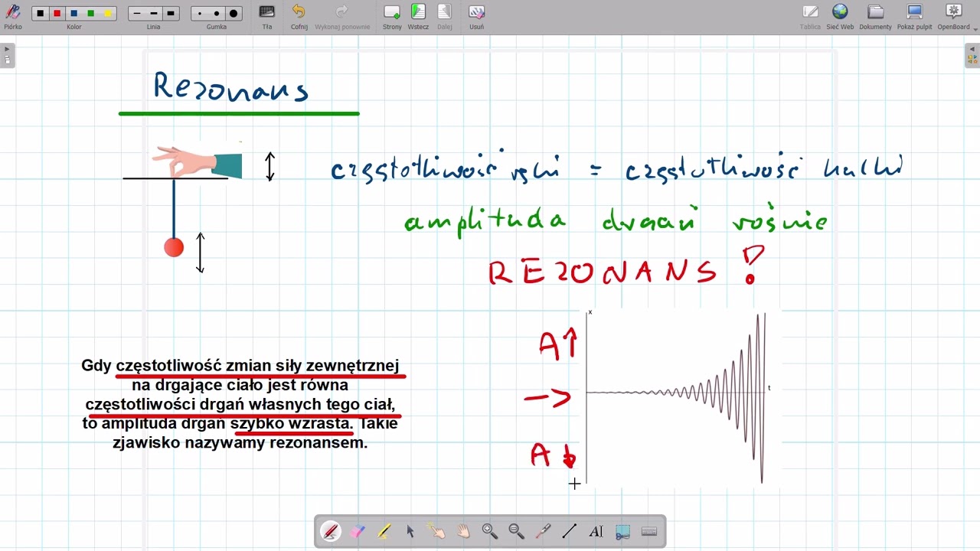This screenshot has height=551, width=980.
Task: Pick the black pen color
Action: pos(40,14)
